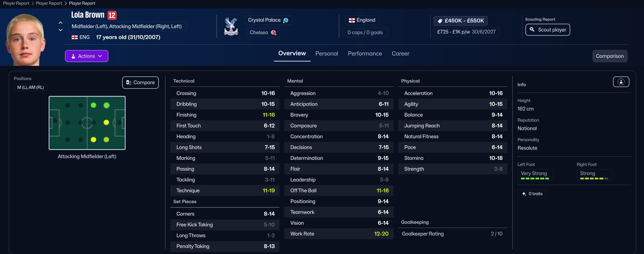Go to previous player with up chevron
The height and width of the screenshot is (254, 644).
coord(61,23)
